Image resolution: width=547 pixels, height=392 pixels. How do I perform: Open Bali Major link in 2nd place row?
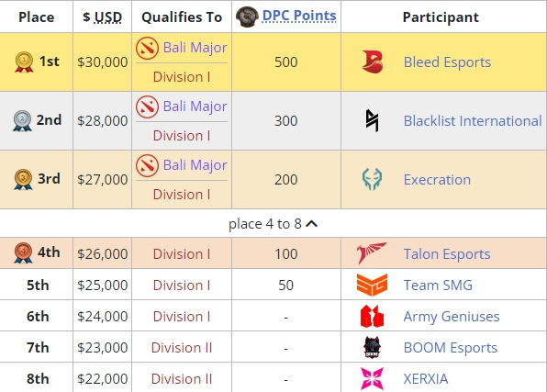tap(195, 106)
